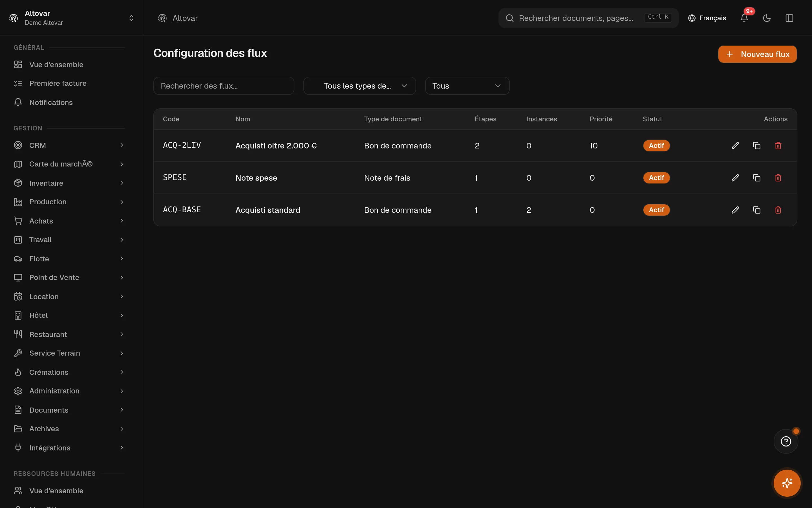
Task: Click the CRM target icon
Action: tap(18, 145)
